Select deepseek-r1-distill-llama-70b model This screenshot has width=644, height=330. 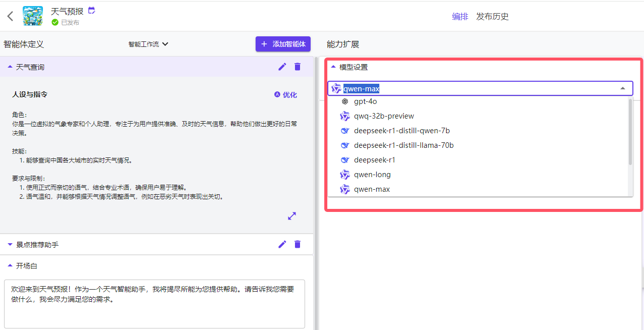coord(478,145)
